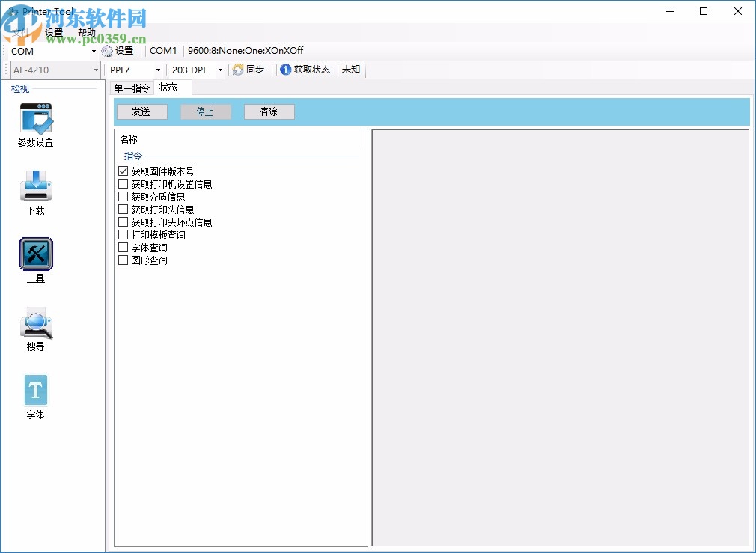Open the PPLZ language dropdown
Viewport: 756px width, 553px height.
pyautogui.click(x=157, y=69)
